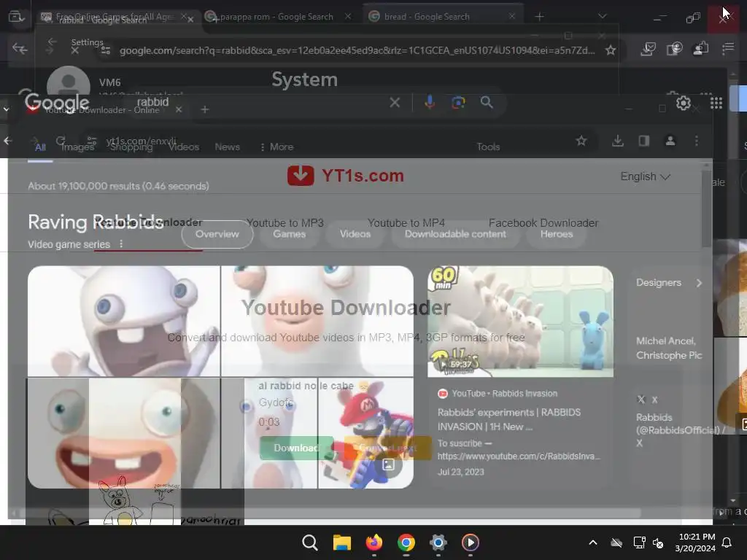Screen dimensions: 747x560
Task: Open Windows taskbar Search
Action: point(309,542)
